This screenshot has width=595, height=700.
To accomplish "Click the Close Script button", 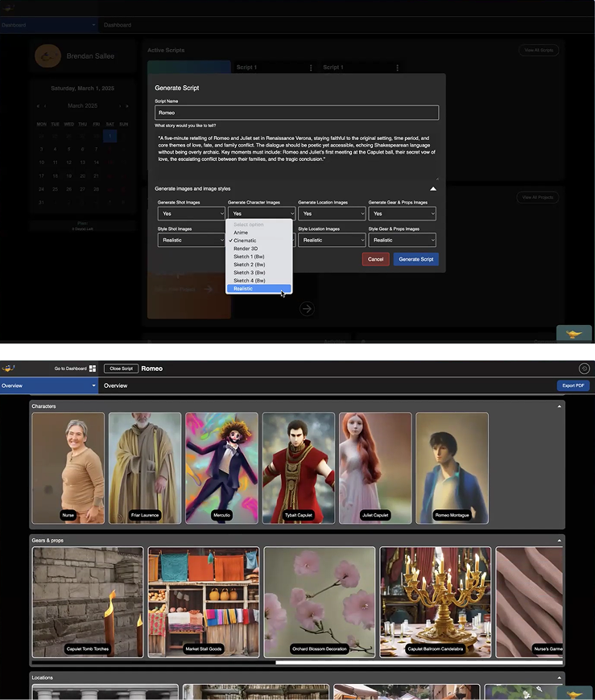I will [121, 369].
